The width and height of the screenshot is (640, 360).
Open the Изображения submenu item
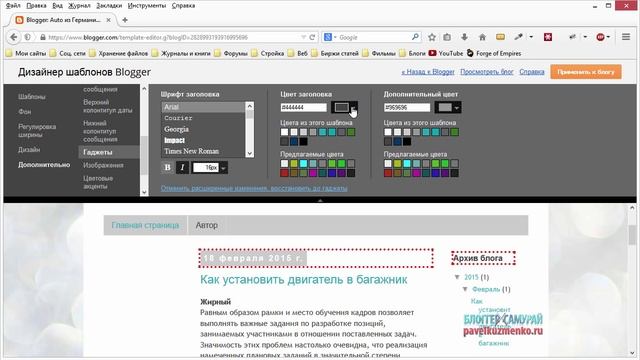pyautogui.click(x=103, y=165)
